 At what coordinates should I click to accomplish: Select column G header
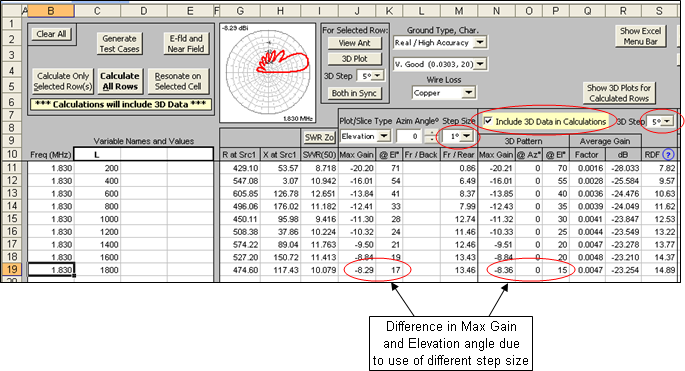(x=240, y=11)
